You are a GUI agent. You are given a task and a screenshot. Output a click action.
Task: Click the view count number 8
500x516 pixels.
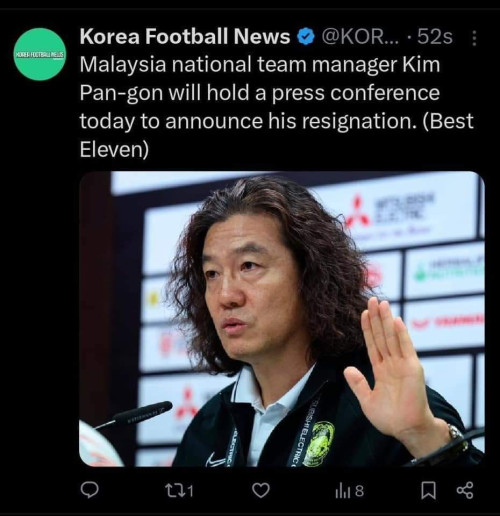359,491
